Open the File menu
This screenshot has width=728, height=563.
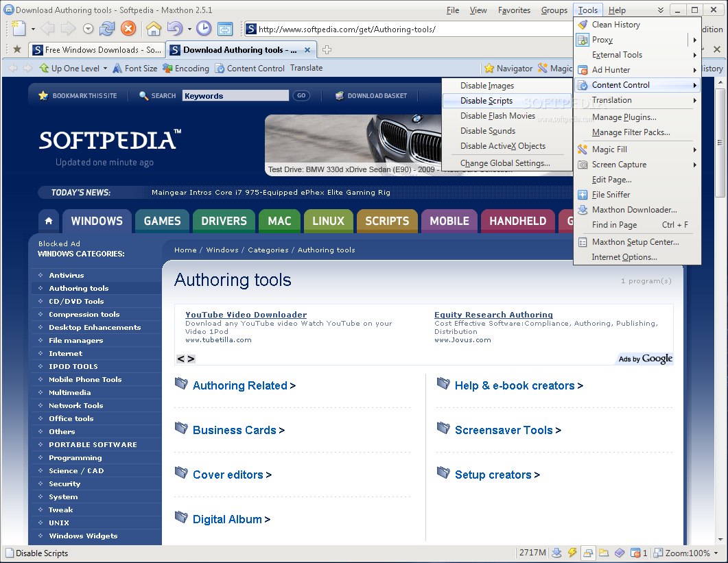pos(453,10)
